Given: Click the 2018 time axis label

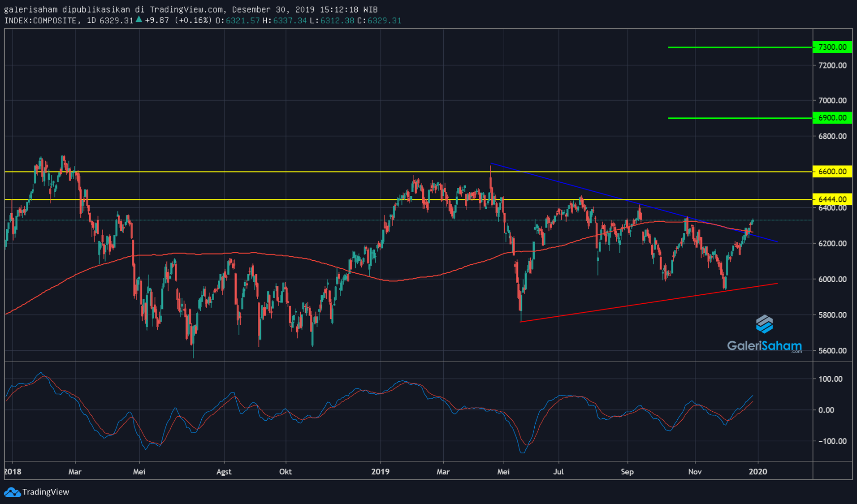Looking at the screenshot, I should coord(13,472).
